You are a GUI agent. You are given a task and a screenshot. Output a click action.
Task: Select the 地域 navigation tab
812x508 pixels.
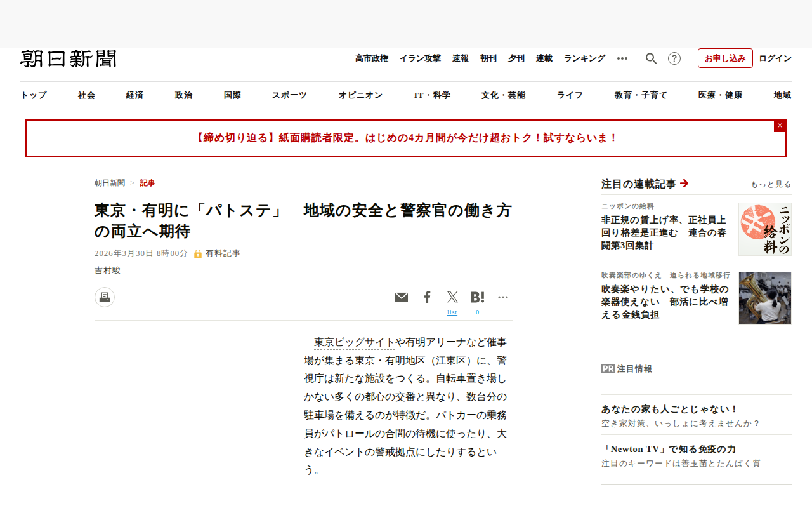coord(782,95)
